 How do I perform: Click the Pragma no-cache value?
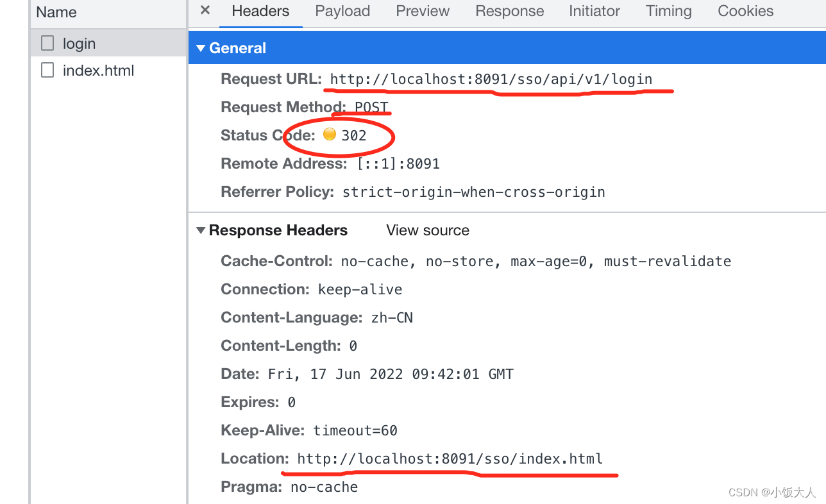[324, 487]
